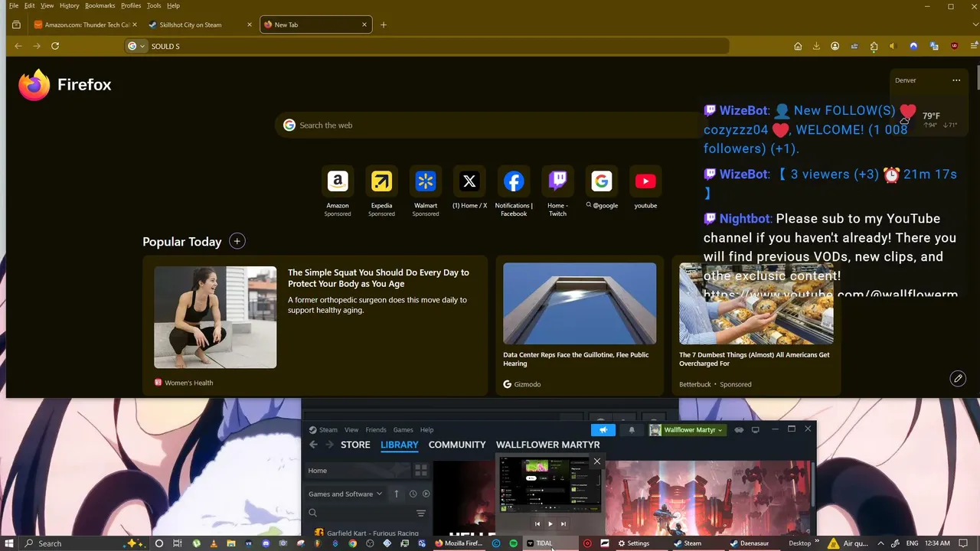Go back in Firefox navigation
Viewport: 980px width, 551px height.
(x=18, y=46)
